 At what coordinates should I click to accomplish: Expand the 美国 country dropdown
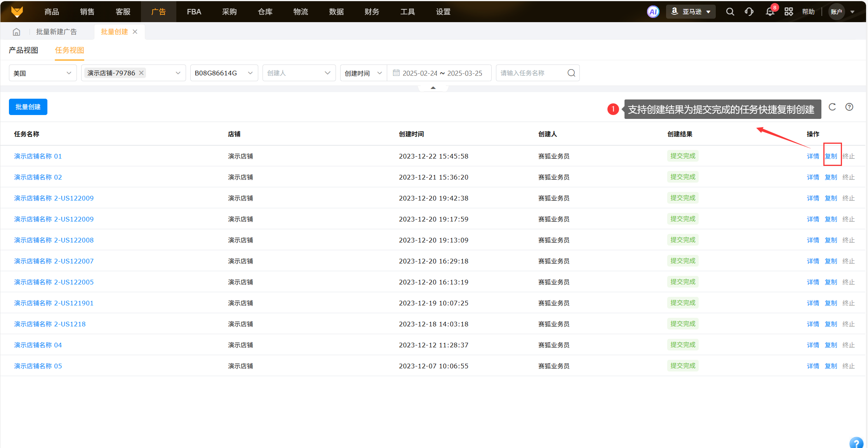pos(42,73)
